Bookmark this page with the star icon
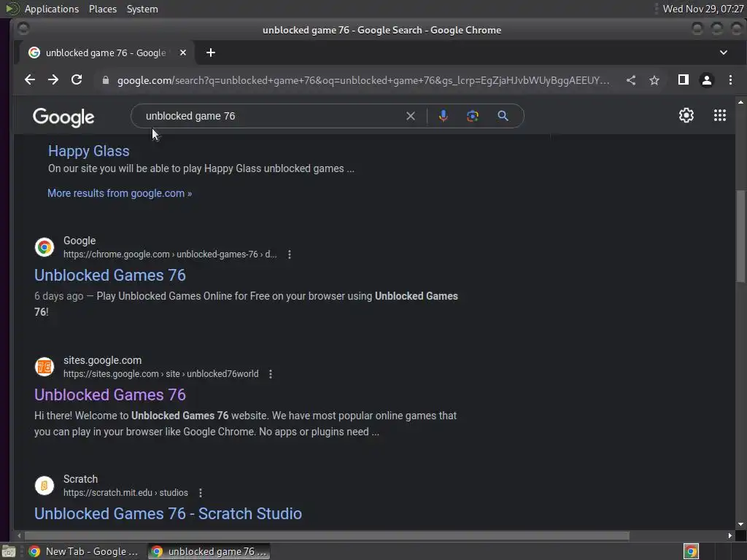Image resolution: width=747 pixels, height=560 pixels. pyautogui.click(x=654, y=80)
